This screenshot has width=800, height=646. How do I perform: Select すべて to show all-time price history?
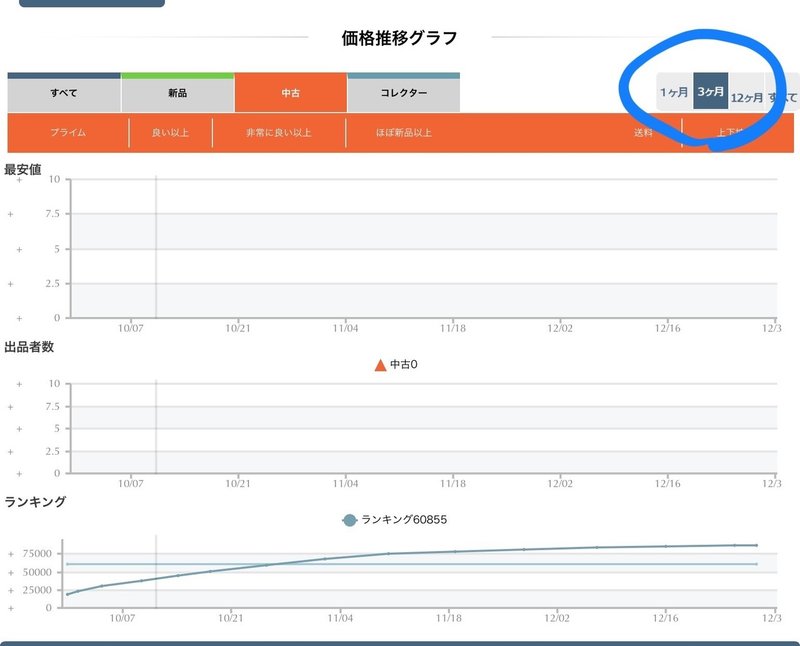(x=783, y=93)
